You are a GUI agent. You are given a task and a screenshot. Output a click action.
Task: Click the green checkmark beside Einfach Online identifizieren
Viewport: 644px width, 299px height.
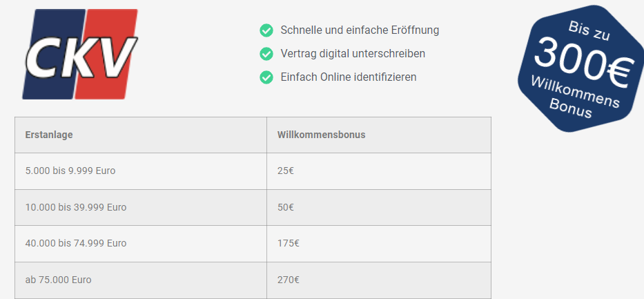tap(266, 77)
